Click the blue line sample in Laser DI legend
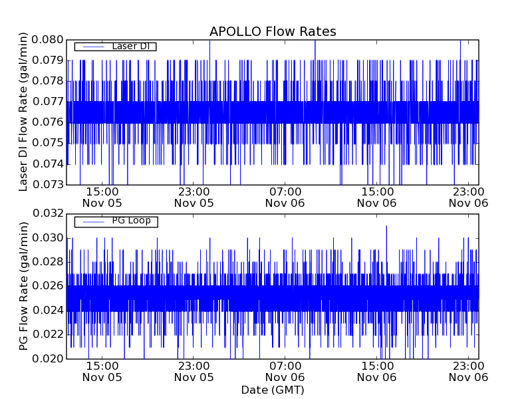This screenshot has height=399, width=532. click(91, 47)
